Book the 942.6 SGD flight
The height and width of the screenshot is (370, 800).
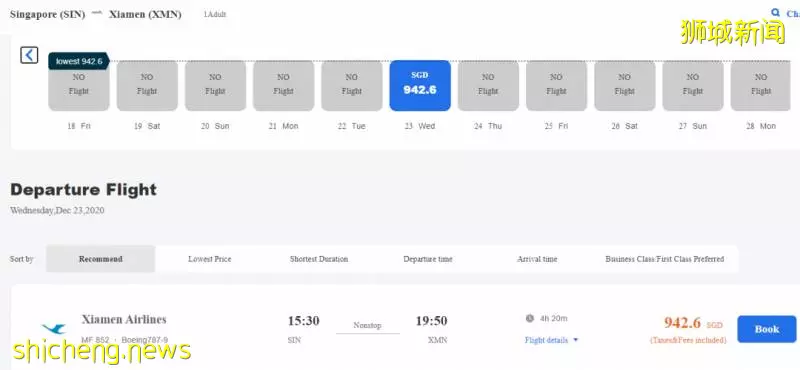tap(766, 329)
